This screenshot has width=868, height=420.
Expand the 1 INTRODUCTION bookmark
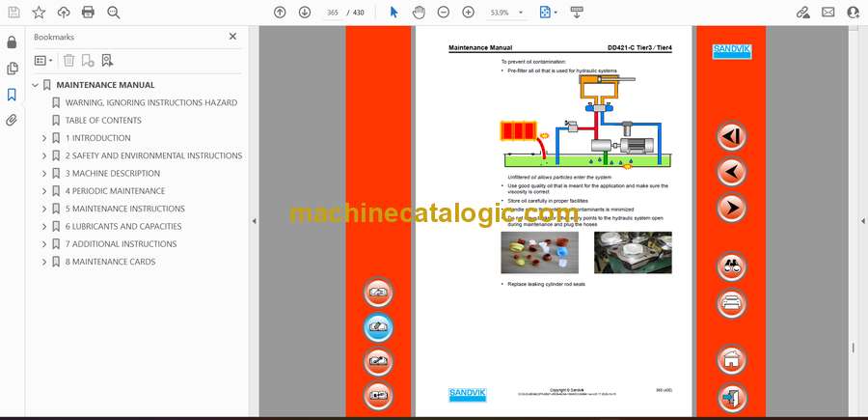(x=44, y=138)
